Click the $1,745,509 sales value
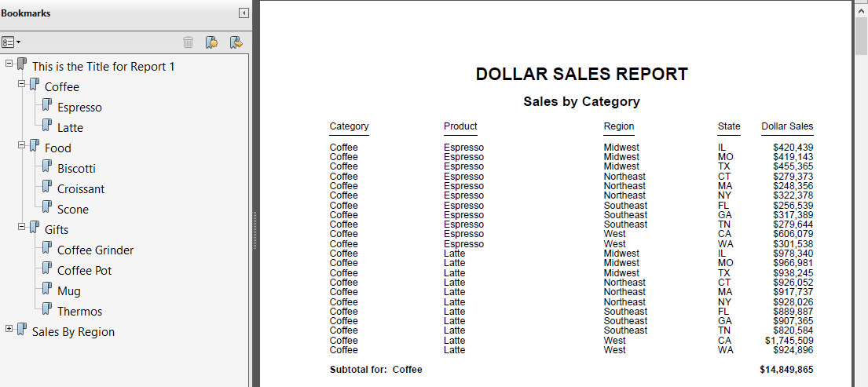The image size is (868, 387). (789, 341)
